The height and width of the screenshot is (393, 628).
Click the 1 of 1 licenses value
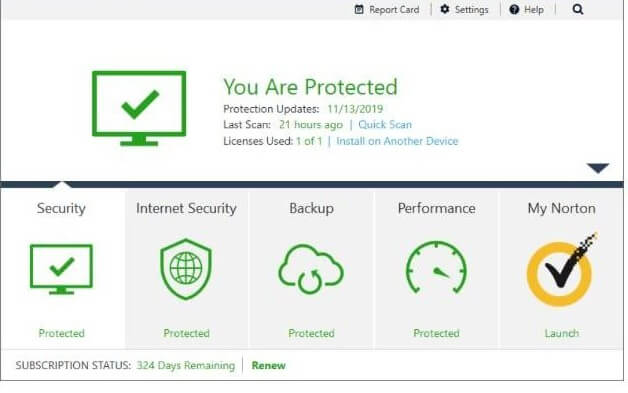click(x=309, y=141)
